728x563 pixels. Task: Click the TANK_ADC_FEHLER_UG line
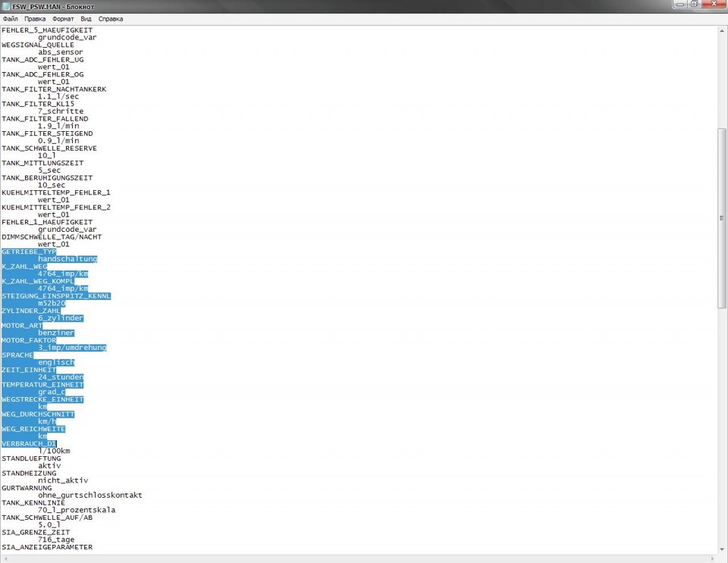(x=42, y=60)
